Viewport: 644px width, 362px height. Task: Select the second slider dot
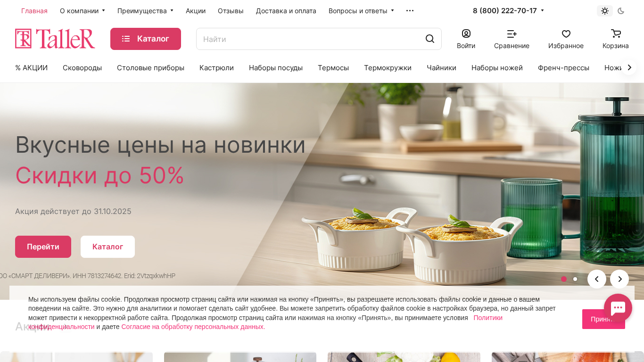tap(575, 279)
